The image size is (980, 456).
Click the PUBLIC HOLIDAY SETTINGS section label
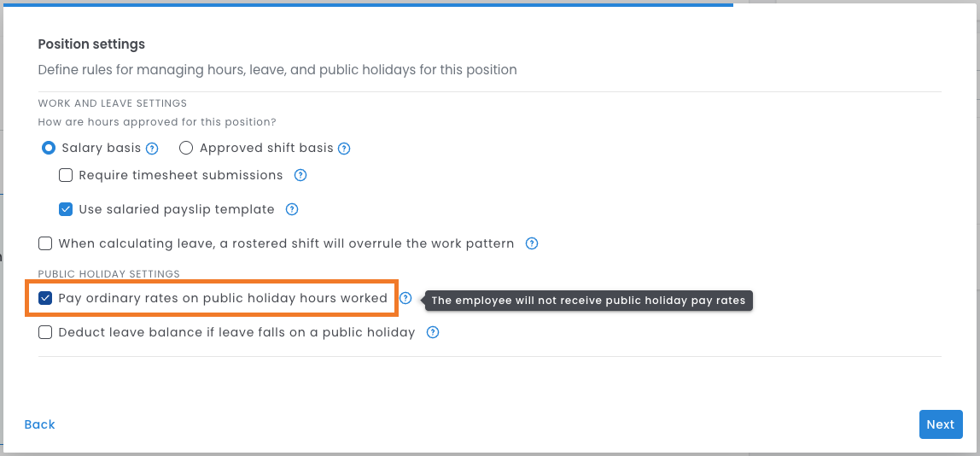[x=109, y=274]
